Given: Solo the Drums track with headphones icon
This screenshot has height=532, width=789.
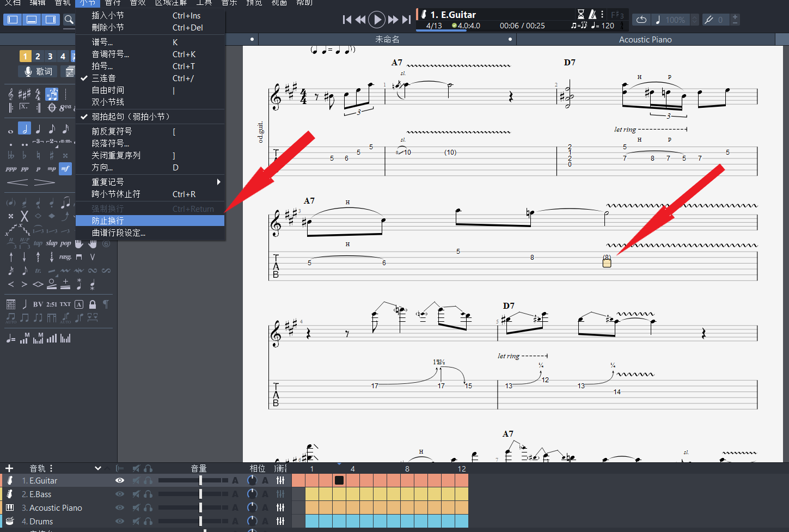Looking at the screenshot, I should point(148,521).
